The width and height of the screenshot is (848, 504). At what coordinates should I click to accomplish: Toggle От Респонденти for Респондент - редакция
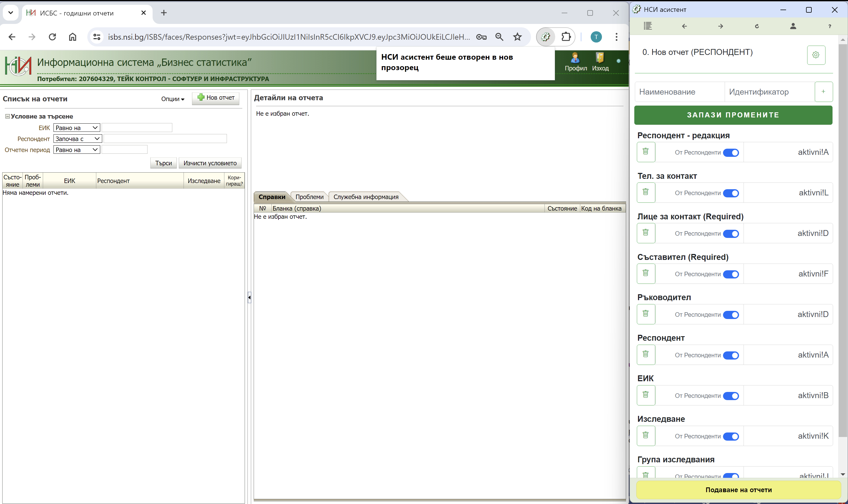pos(731,153)
